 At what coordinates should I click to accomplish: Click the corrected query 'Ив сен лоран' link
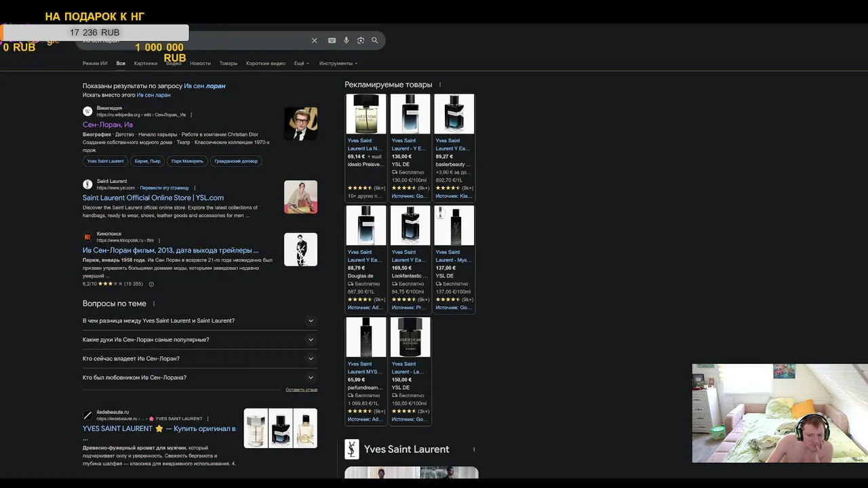[x=205, y=86]
